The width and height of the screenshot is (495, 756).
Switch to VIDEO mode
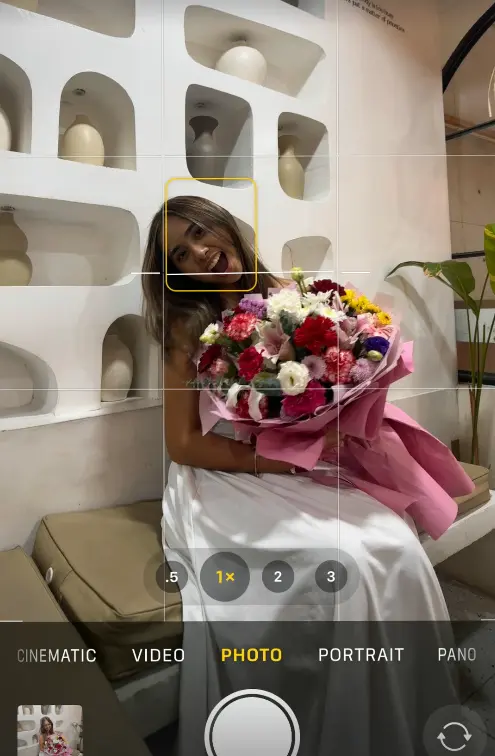159,655
